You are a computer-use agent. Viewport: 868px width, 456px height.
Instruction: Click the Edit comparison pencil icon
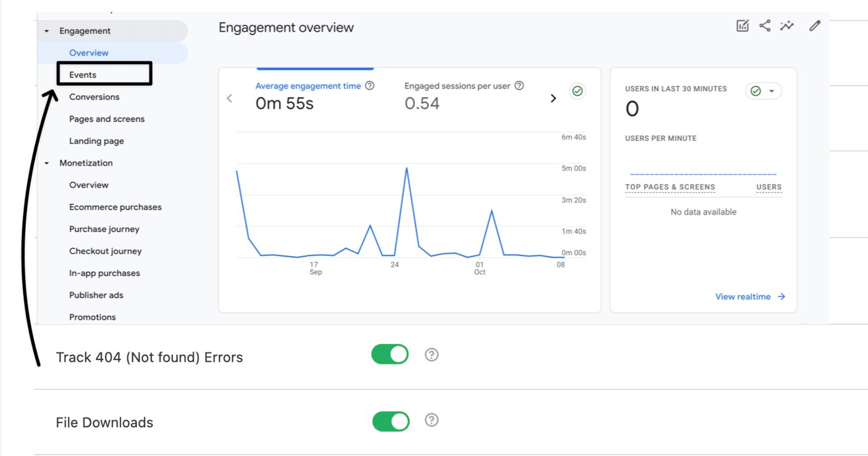814,27
